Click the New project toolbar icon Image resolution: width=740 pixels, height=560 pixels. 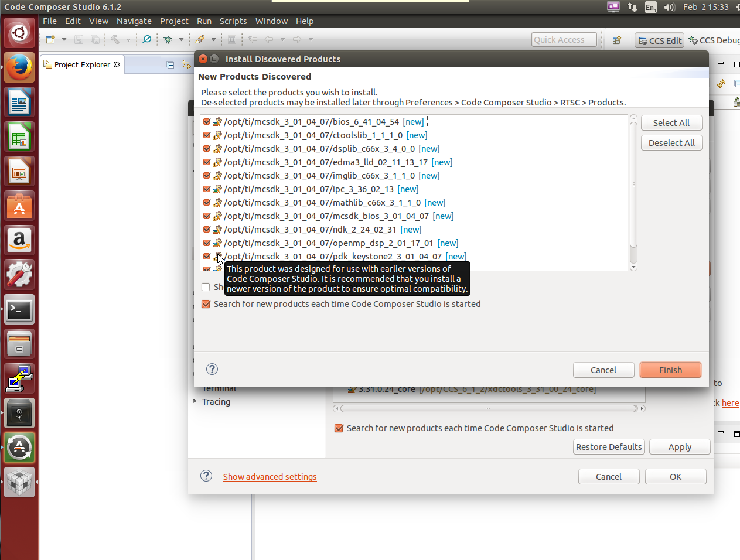pyautogui.click(x=51, y=39)
